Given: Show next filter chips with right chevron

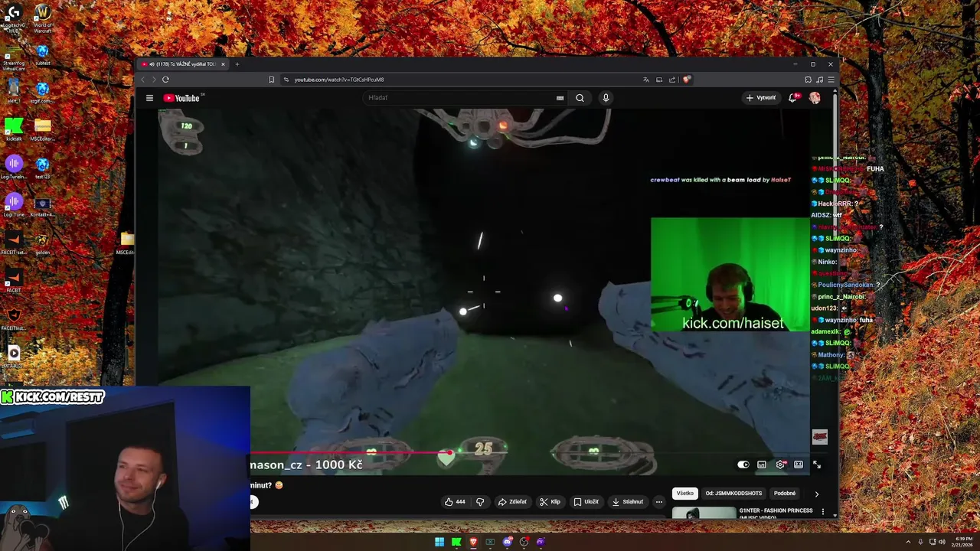Looking at the screenshot, I should [816, 494].
